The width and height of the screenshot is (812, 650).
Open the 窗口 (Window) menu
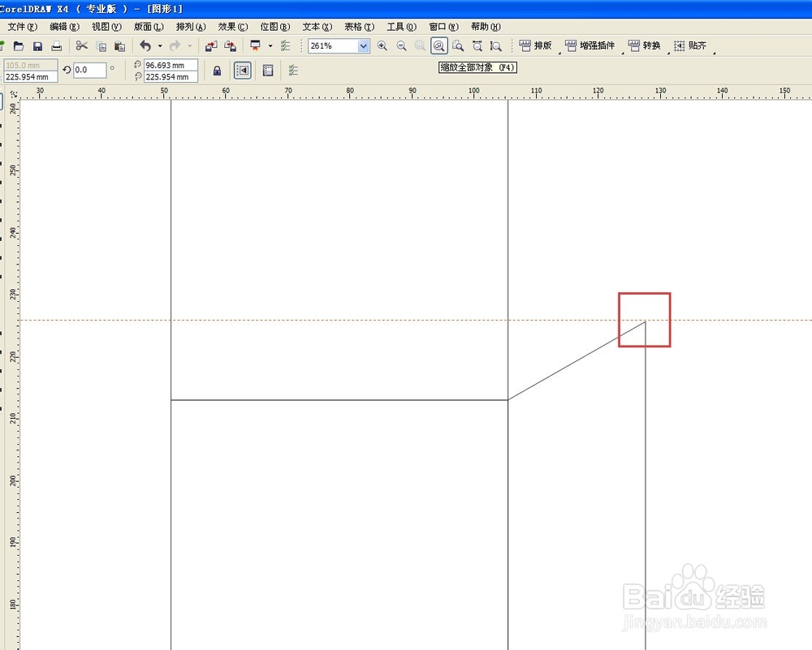click(443, 27)
